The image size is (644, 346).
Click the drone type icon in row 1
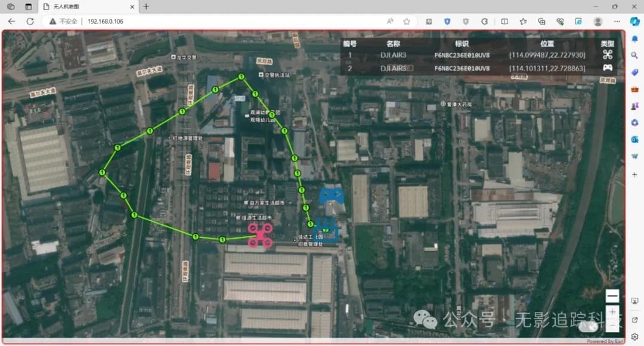608,55
